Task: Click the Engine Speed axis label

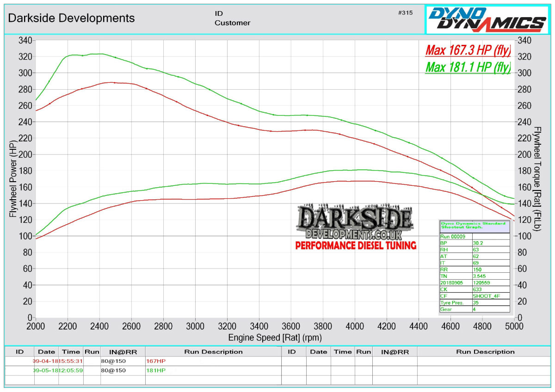Action: pyautogui.click(x=275, y=337)
